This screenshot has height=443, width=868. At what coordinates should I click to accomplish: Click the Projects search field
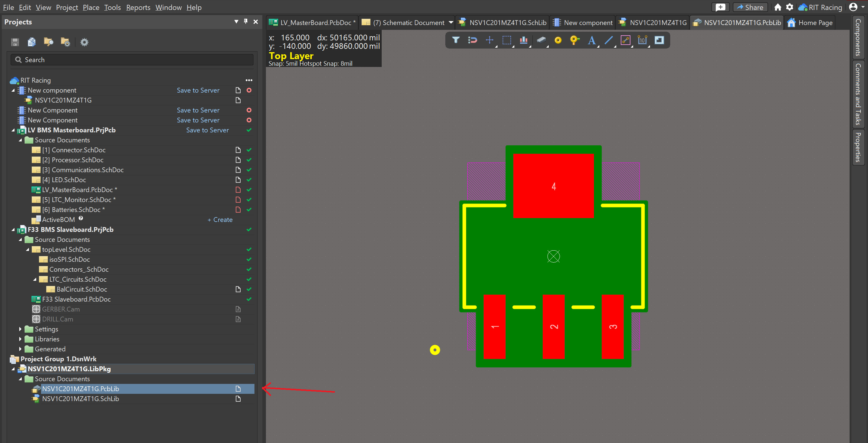click(x=132, y=60)
